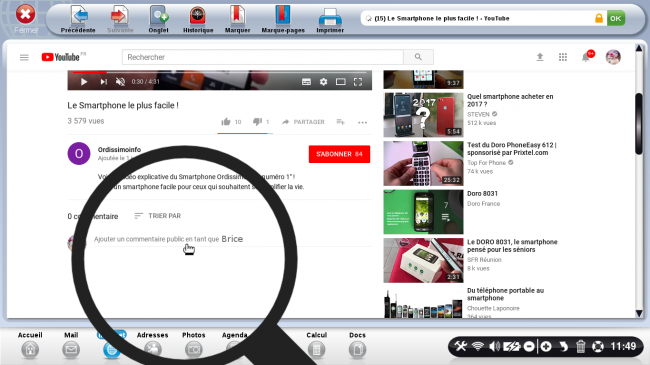Open the Mail app
Viewport: 650px width, 365px height.
point(71,345)
